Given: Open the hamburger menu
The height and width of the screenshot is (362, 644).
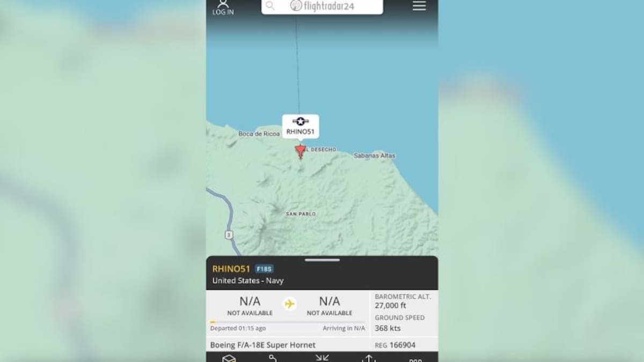Looking at the screenshot, I should [419, 5].
